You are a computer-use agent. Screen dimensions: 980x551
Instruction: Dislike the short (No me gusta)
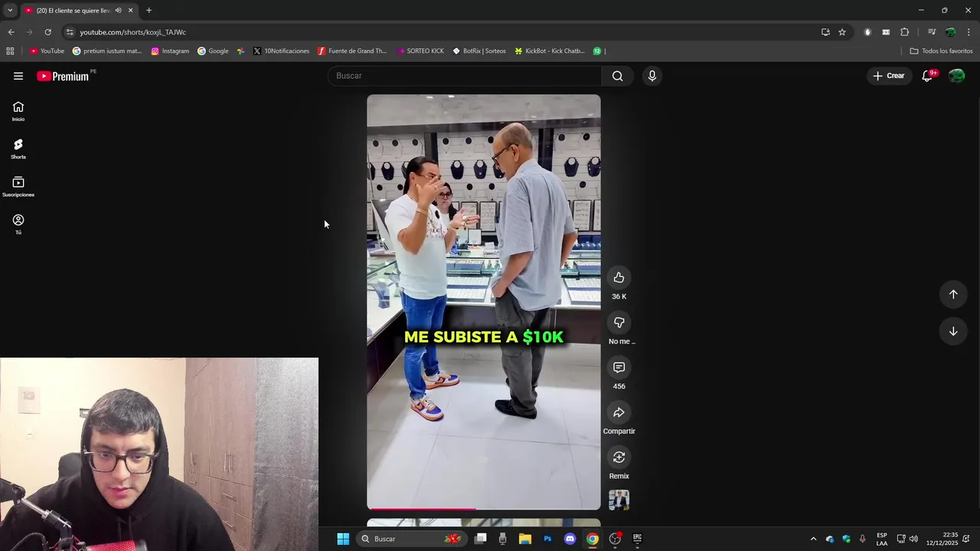[619, 323]
